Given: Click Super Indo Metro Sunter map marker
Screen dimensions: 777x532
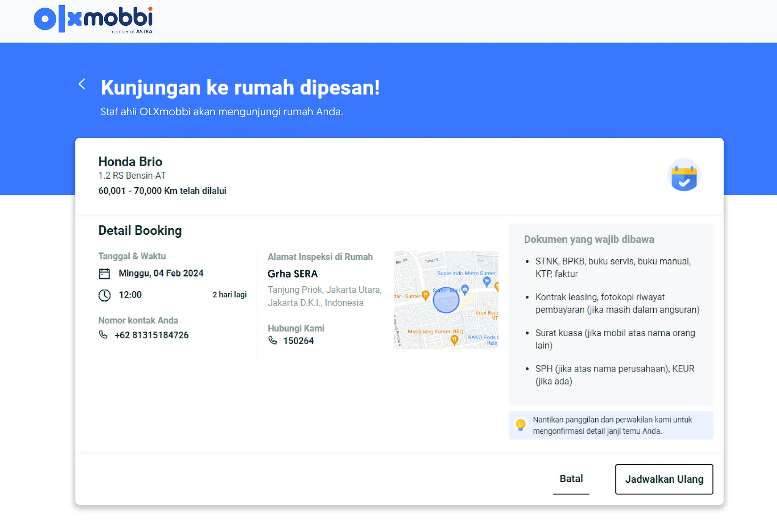Looking at the screenshot, I should point(487,281).
